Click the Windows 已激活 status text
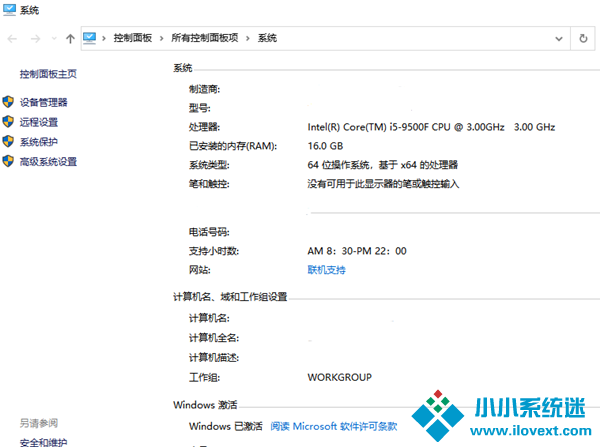The image size is (600, 447). 226,426
